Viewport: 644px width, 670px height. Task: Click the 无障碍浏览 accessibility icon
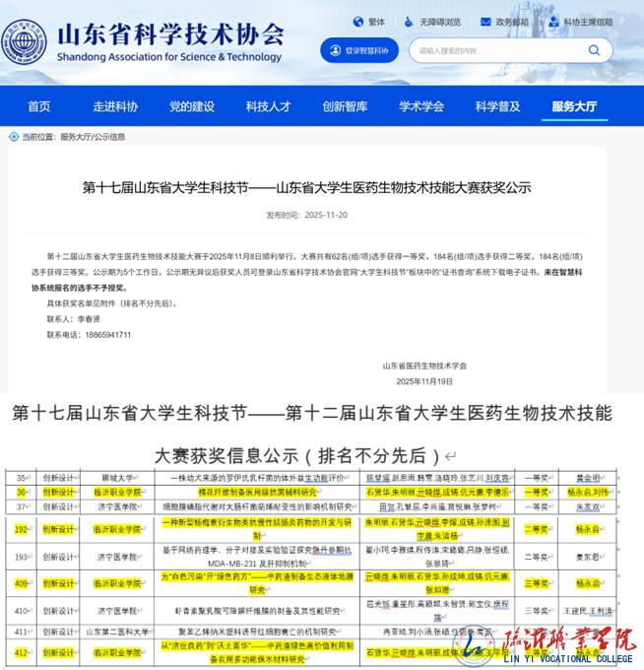pos(408,21)
